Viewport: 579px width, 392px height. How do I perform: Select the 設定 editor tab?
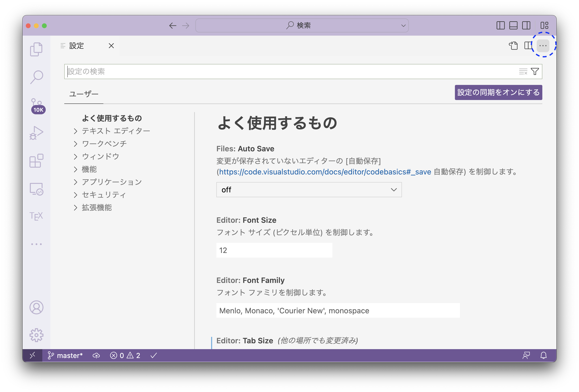click(77, 46)
